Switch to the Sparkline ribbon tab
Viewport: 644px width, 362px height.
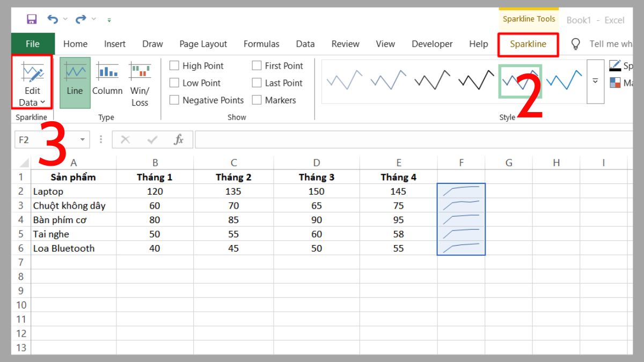(528, 44)
